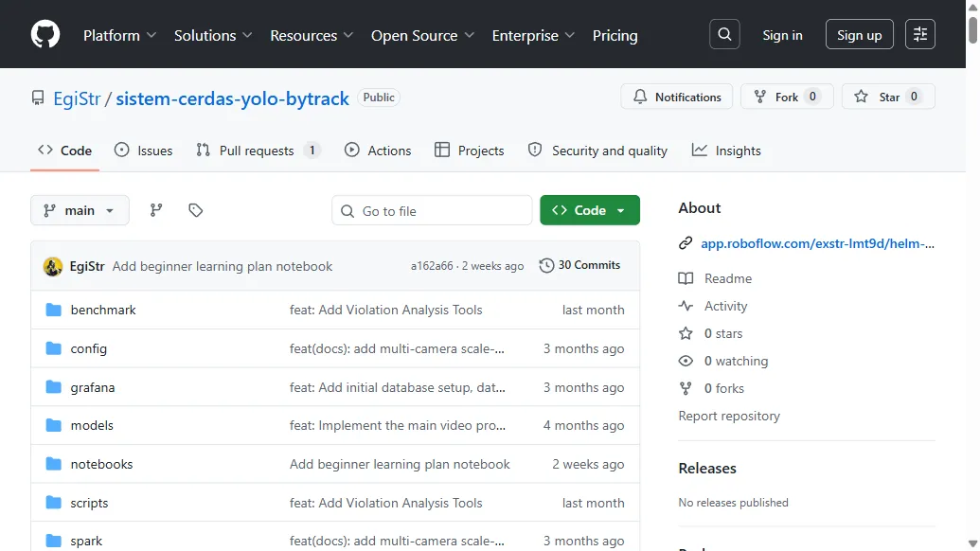Open grafana commit 'feat: Add initial database setup'

[398, 387]
